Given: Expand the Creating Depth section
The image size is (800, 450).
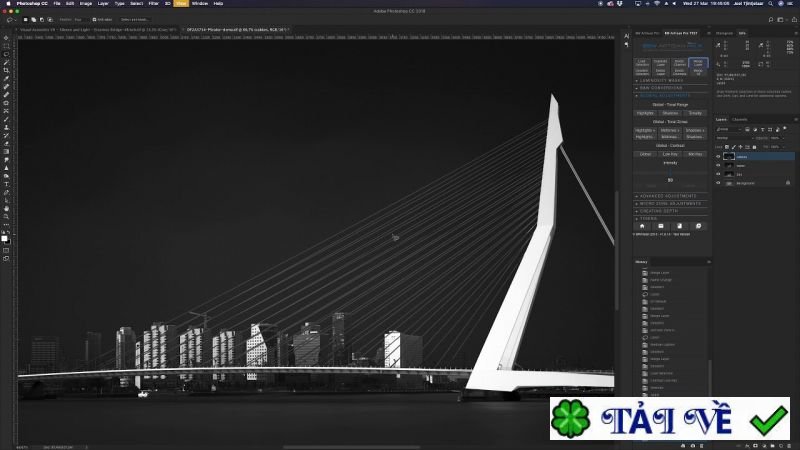Looking at the screenshot, I should [x=670, y=211].
